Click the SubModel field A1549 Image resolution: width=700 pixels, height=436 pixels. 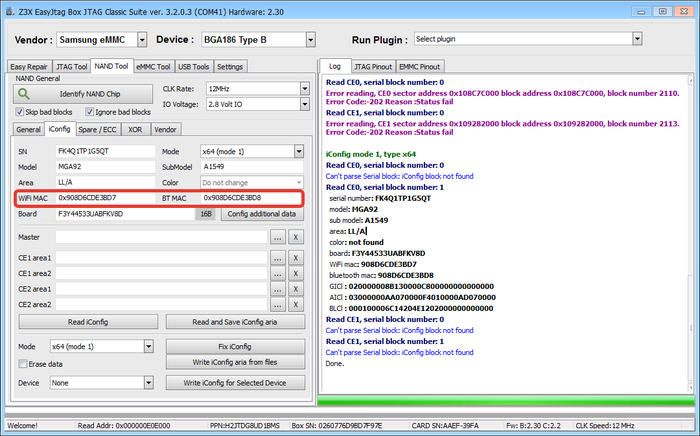click(x=252, y=167)
